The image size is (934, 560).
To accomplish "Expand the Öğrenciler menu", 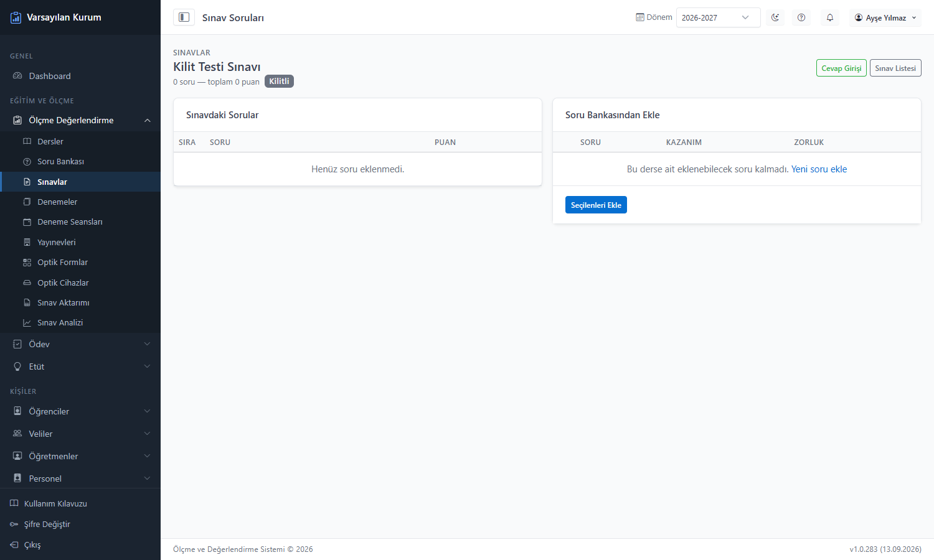I will (x=80, y=411).
